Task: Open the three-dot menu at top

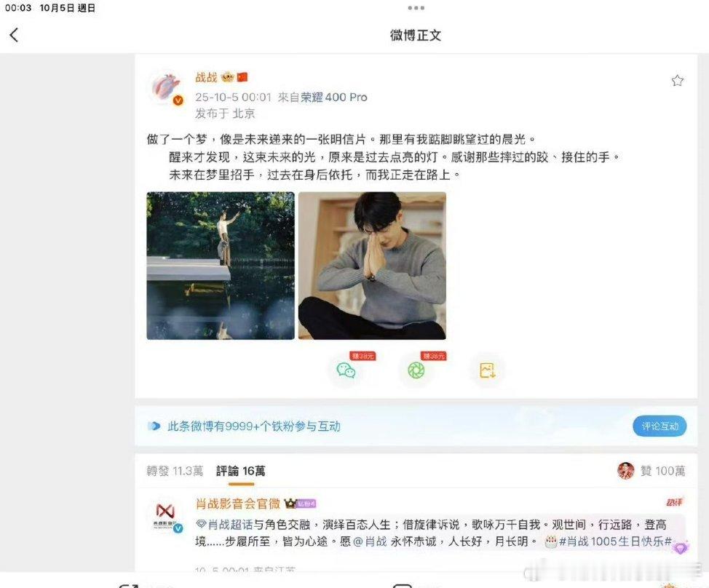Action: pos(416,8)
